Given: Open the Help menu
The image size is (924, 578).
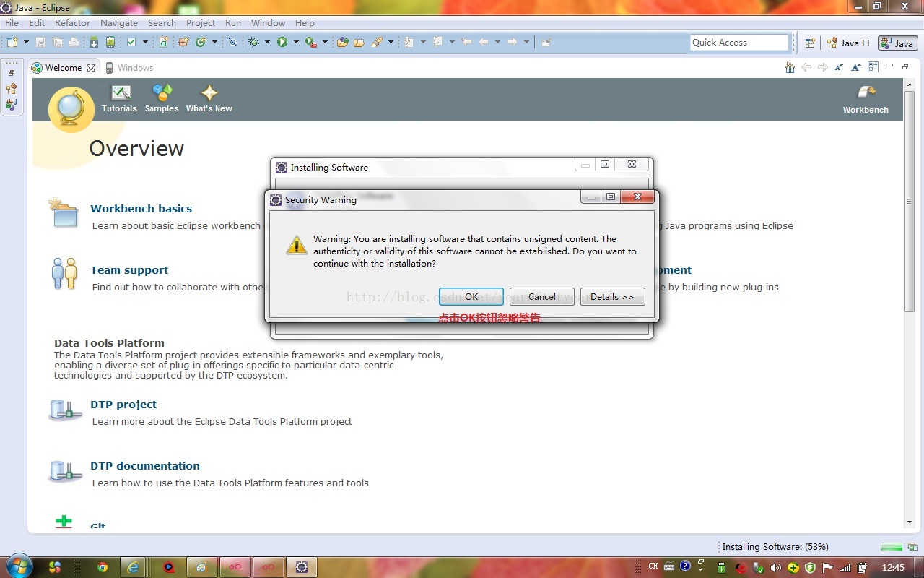Looking at the screenshot, I should click(305, 22).
